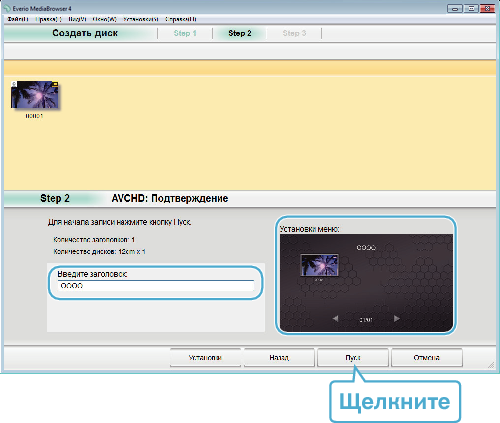Go to next menu page with right arrow
This screenshot has width=500, height=423.
397,319
